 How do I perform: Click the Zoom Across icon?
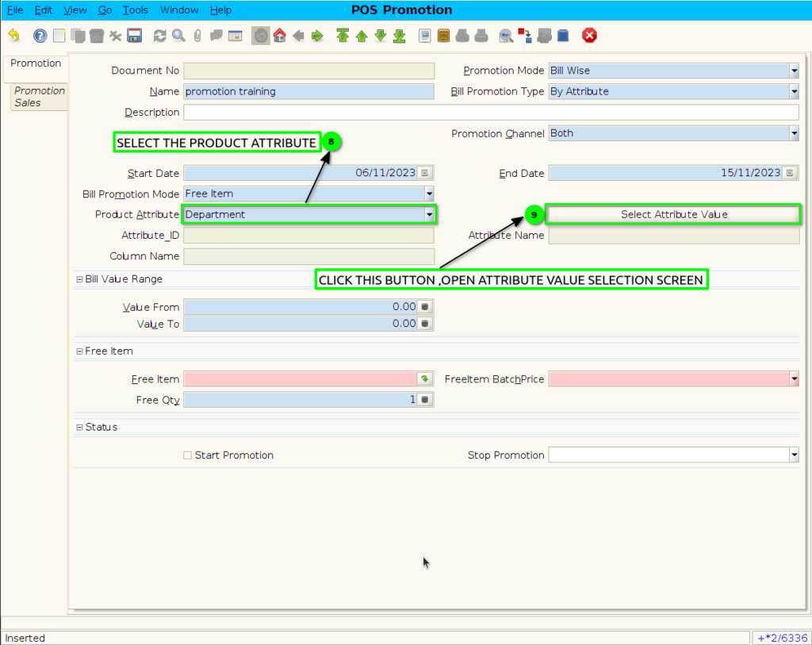tap(506, 36)
